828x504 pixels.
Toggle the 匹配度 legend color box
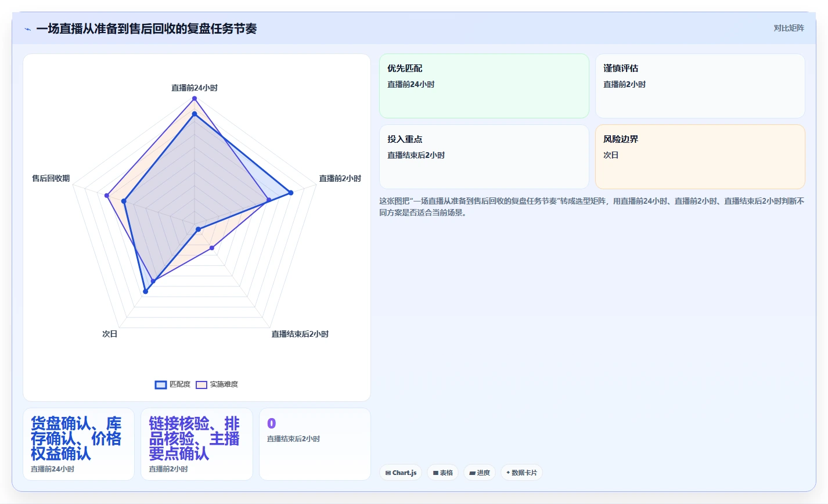tap(161, 384)
